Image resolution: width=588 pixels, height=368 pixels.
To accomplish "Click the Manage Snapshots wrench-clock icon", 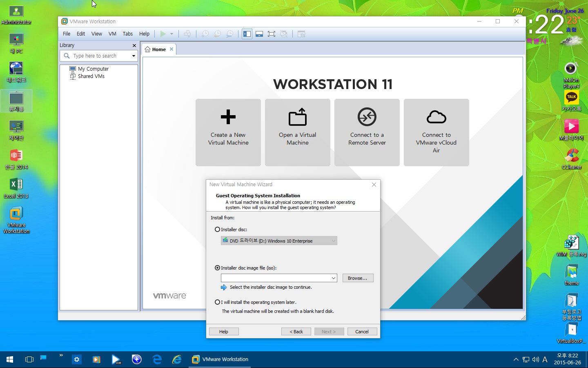I will click(230, 34).
